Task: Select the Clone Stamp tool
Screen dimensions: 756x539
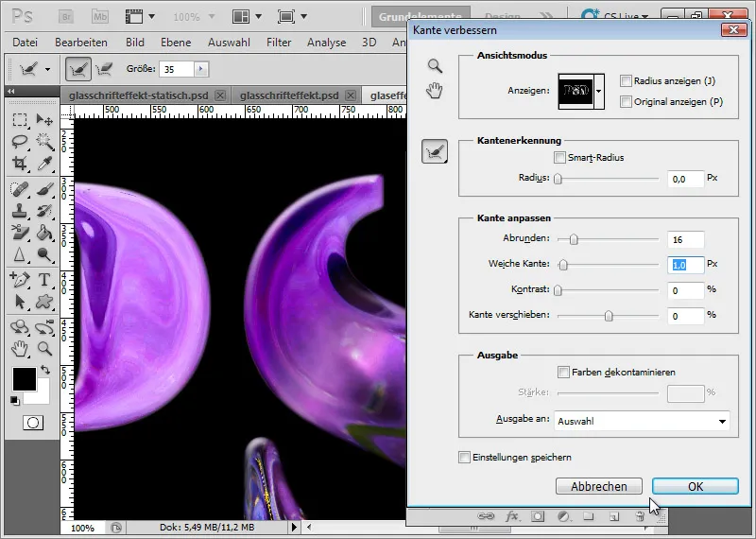Action: [x=19, y=212]
